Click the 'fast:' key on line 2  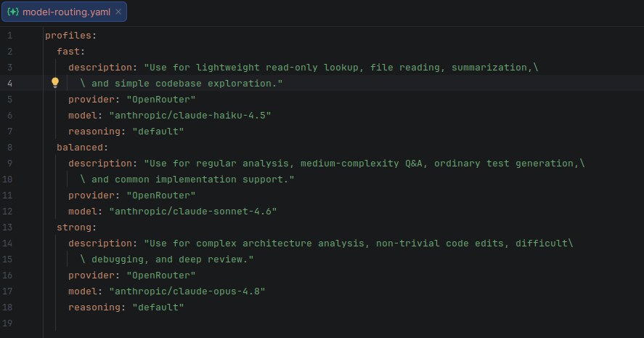pos(70,52)
